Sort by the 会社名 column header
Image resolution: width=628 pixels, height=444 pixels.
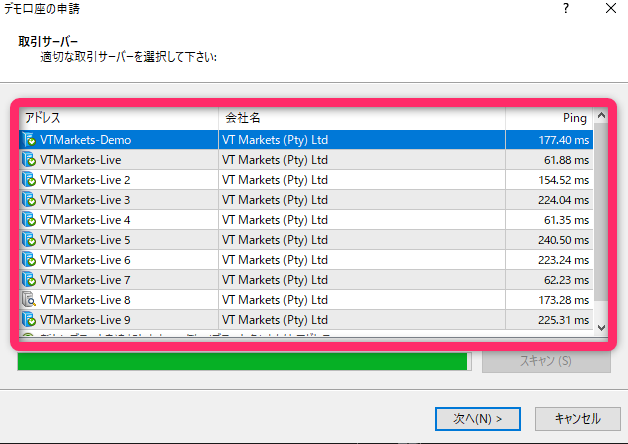(362, 118)
